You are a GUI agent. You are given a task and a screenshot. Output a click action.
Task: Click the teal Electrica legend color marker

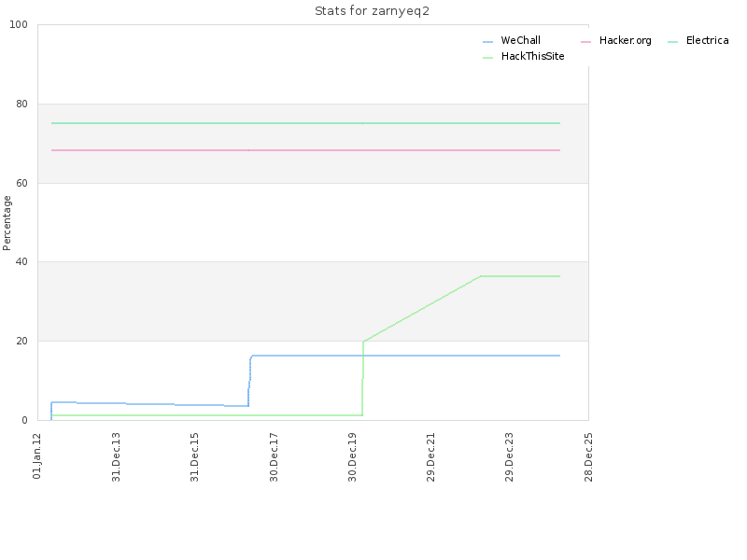coord(672,42)
